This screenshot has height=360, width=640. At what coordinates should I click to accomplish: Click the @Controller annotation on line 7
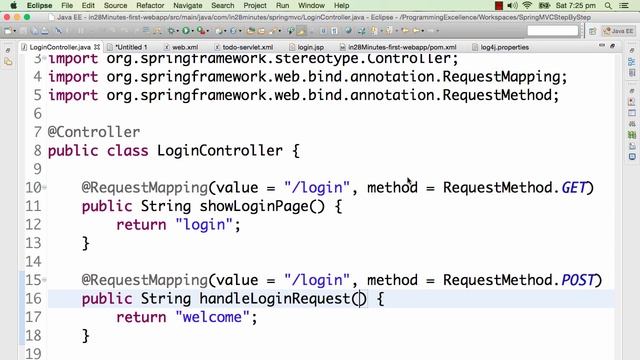pos(94,132)
